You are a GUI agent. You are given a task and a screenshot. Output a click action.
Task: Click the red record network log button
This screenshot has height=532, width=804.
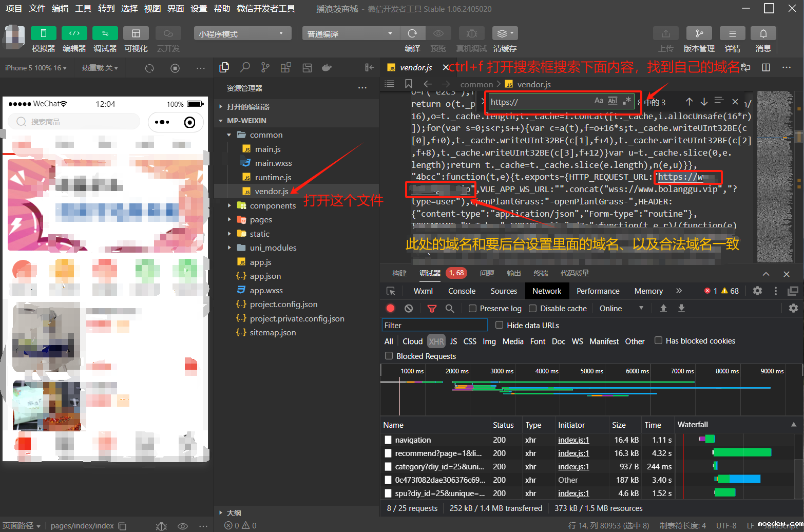390,308
